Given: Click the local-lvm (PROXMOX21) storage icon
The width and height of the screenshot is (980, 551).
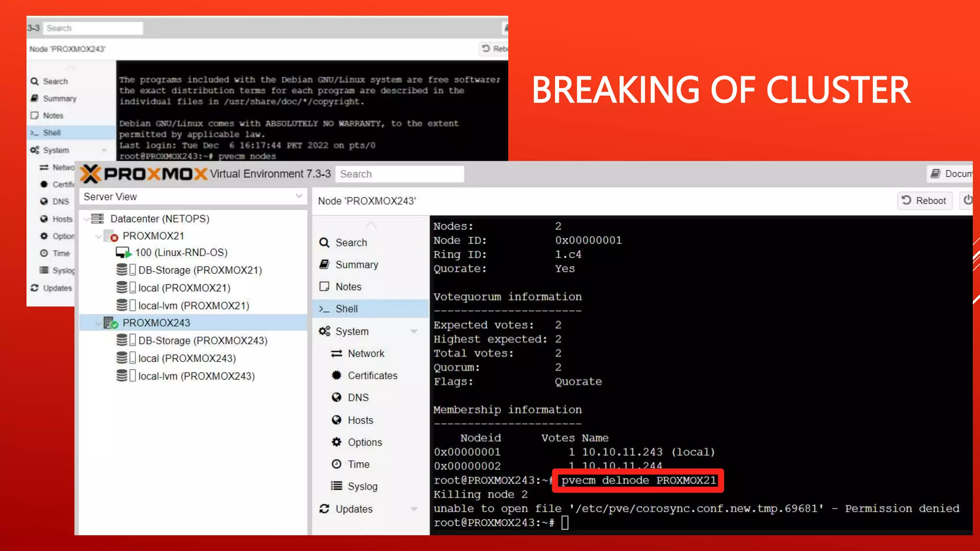Looking at the screenshot, I should click(126, 305).
